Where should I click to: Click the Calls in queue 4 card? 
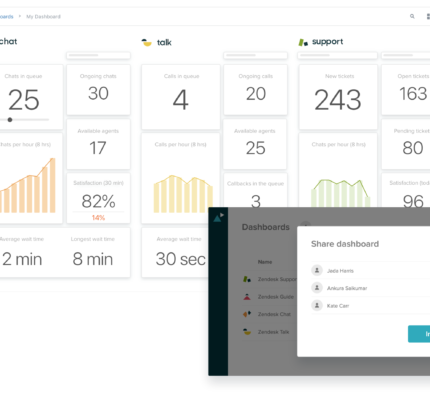pyautogui.click(x=181, y=97)
